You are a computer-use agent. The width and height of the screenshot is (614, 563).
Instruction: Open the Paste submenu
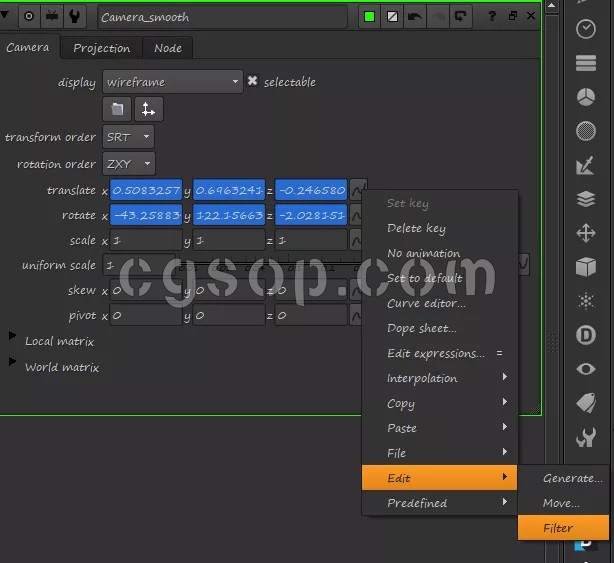coord(439,428)
